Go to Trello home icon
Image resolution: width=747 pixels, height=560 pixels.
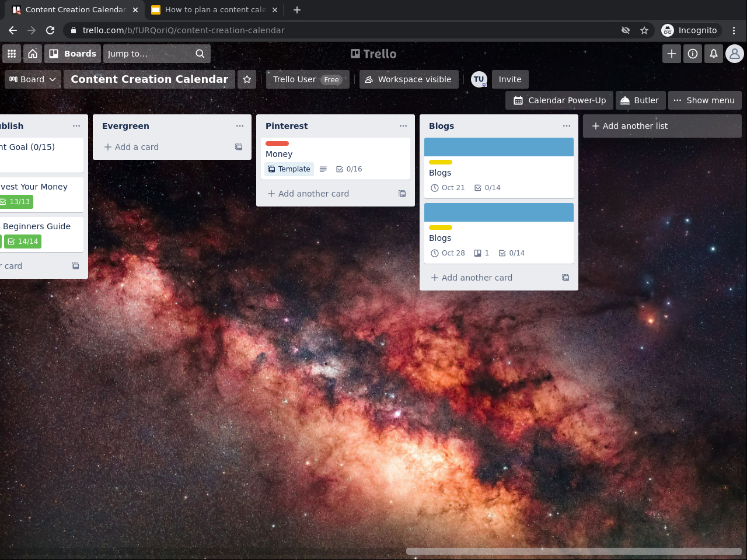pyautogui.click(x=33, y=54)
